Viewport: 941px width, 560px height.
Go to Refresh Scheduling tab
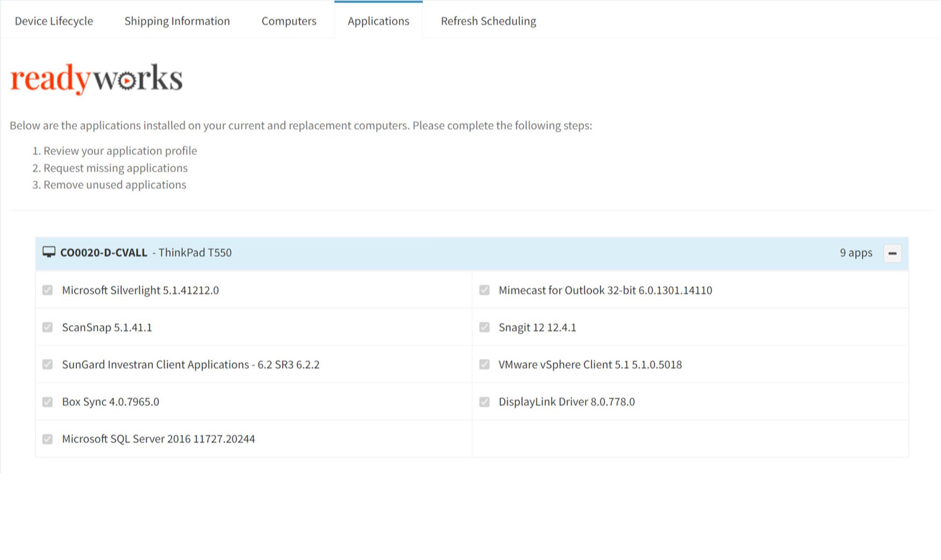488,21
